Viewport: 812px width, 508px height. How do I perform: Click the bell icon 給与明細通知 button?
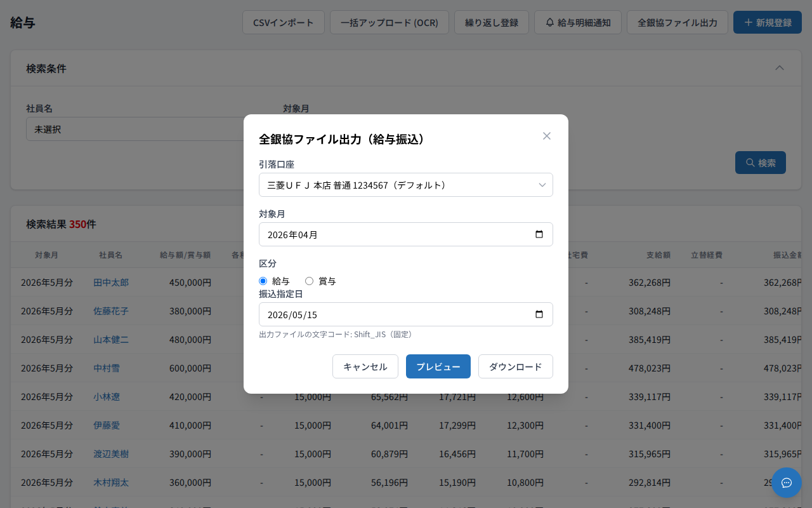[578, 22]
